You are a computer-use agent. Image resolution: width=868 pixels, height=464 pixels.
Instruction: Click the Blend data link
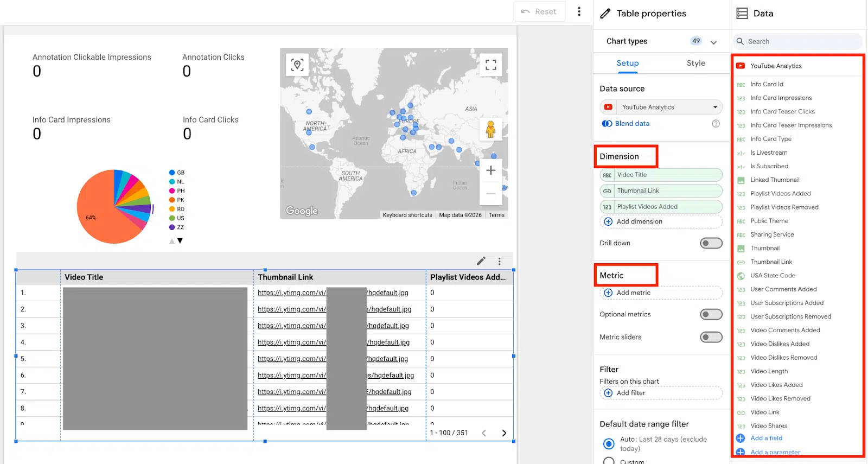click(x=632, y=124)
